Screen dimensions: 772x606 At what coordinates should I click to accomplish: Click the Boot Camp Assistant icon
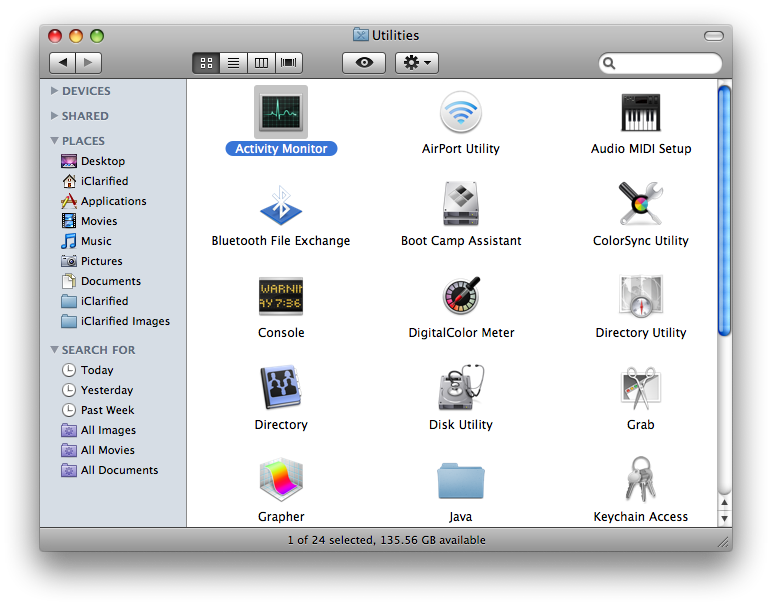click(x=461, y=204)
